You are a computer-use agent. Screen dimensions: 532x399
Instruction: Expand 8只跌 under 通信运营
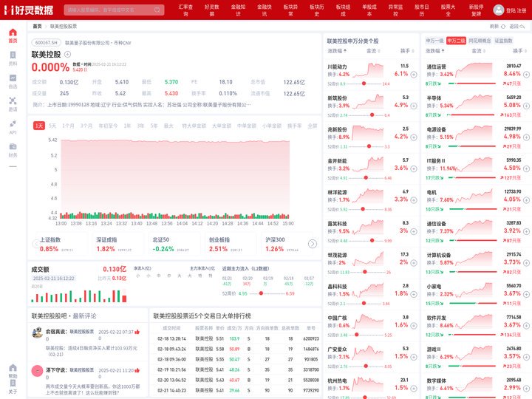(x=433, y=83)
